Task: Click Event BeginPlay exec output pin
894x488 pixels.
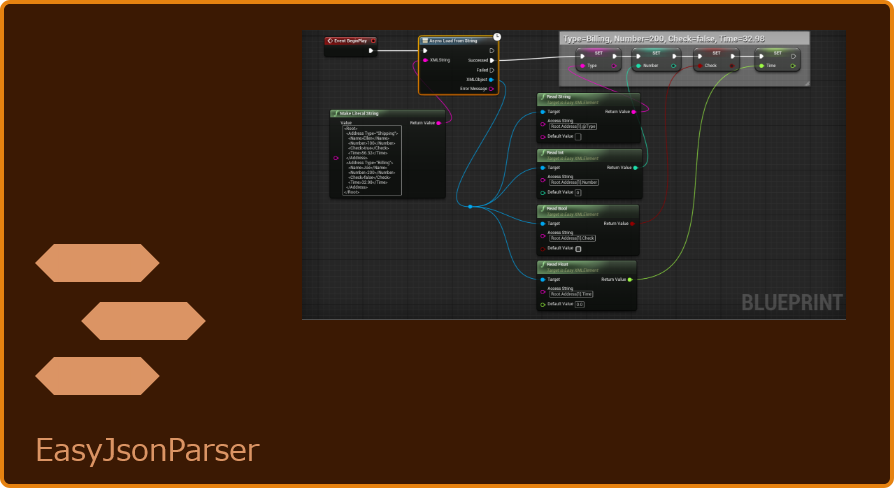Action: 371,51
